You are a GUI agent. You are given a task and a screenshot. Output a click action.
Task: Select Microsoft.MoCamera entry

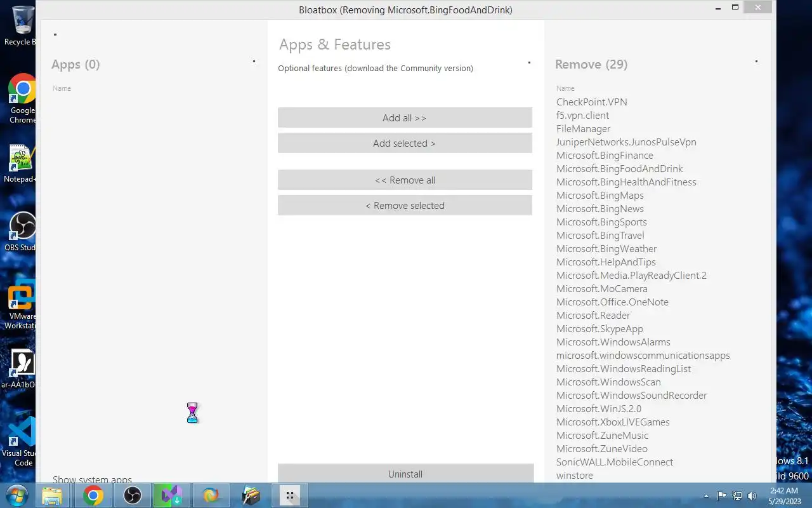602,288
